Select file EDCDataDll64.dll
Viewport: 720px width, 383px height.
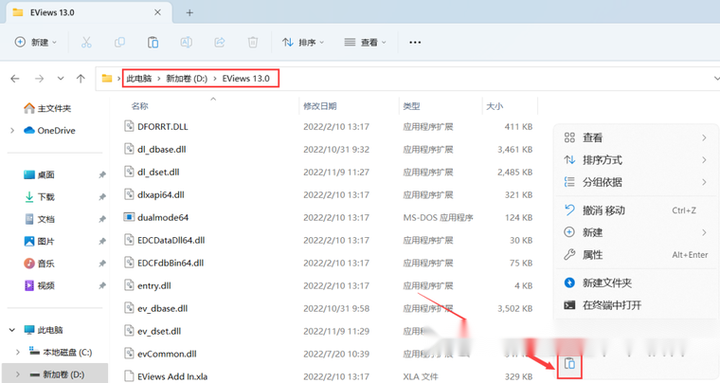point(171,240)
